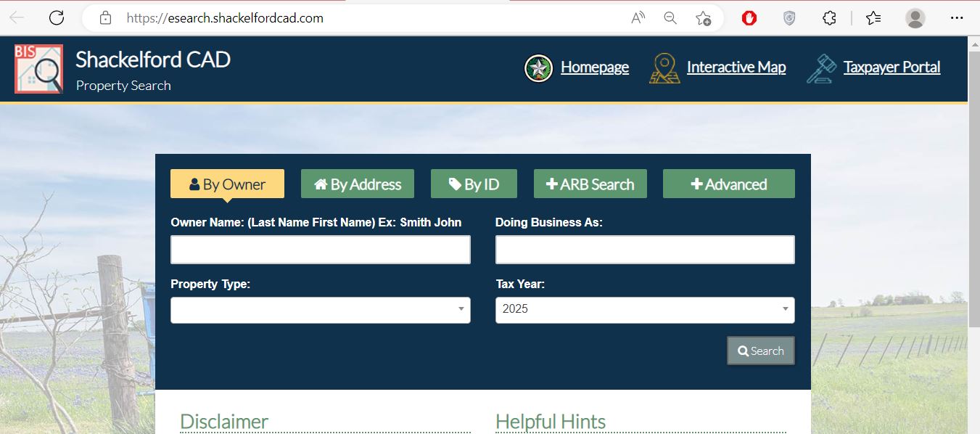Click the gavel Taxpayer Portal icon
The image size is (980, 434).
point(821,68)
